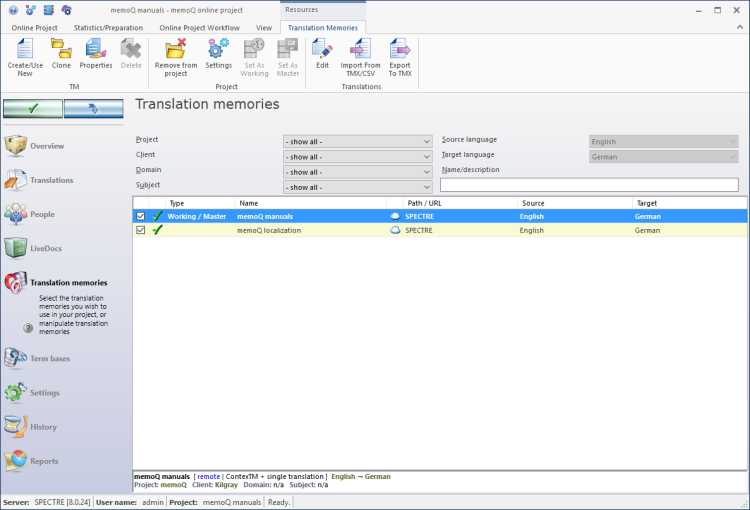Open the History pane
The width and height of the screenshot is (750, 510).
pos(30,427)
